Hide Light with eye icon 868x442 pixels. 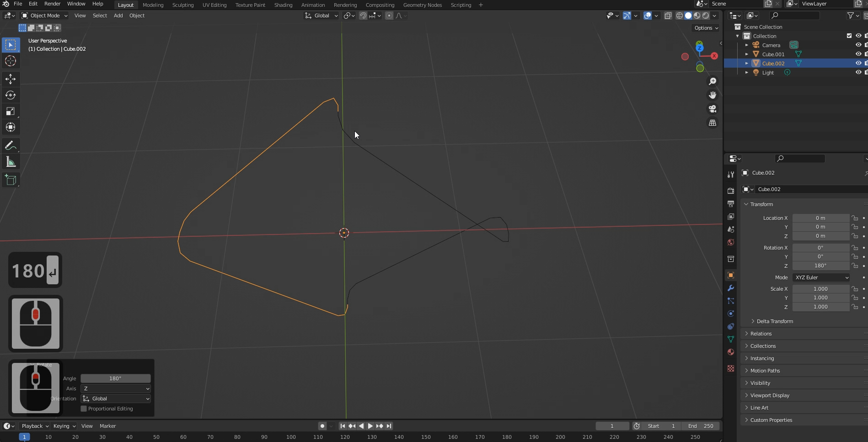(858, 72)
